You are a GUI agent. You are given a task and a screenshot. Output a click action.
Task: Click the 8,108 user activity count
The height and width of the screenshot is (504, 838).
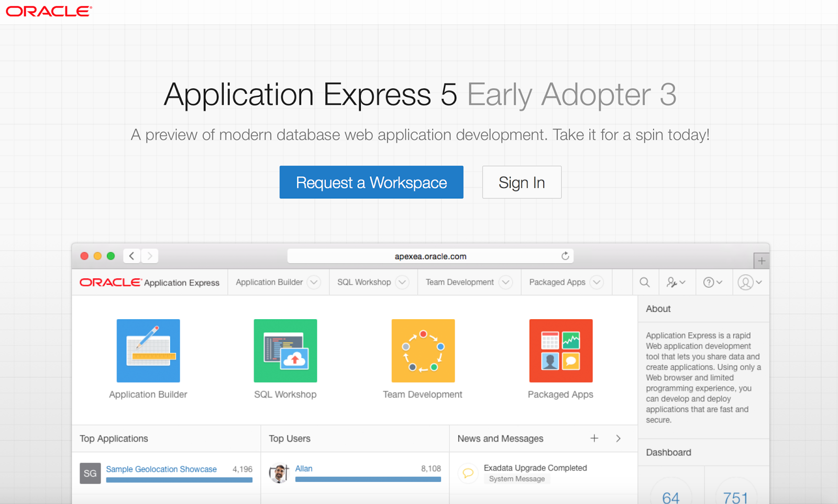pyautogui.click(x=431, y=468)
